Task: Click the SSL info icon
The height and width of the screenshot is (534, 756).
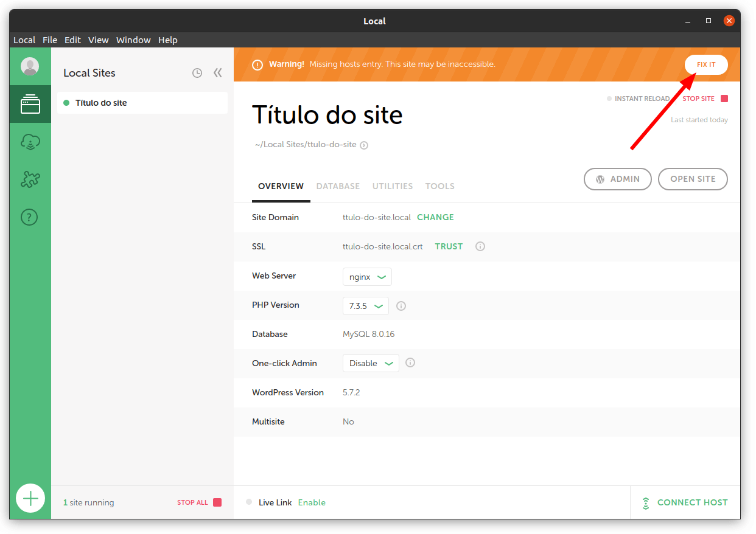Action: (480, 246)
